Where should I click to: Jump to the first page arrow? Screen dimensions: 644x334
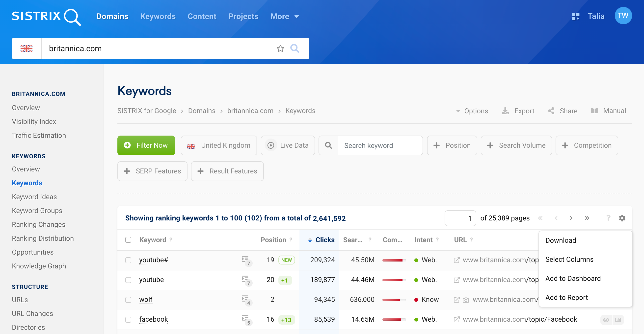tap(540, 218)
